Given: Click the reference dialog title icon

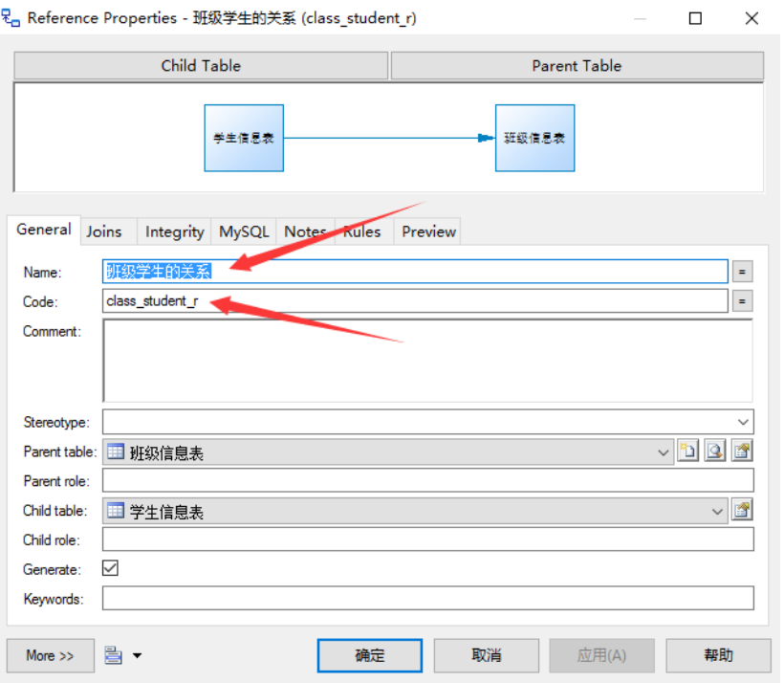Looking at the screenshot, I should (11, 18).
